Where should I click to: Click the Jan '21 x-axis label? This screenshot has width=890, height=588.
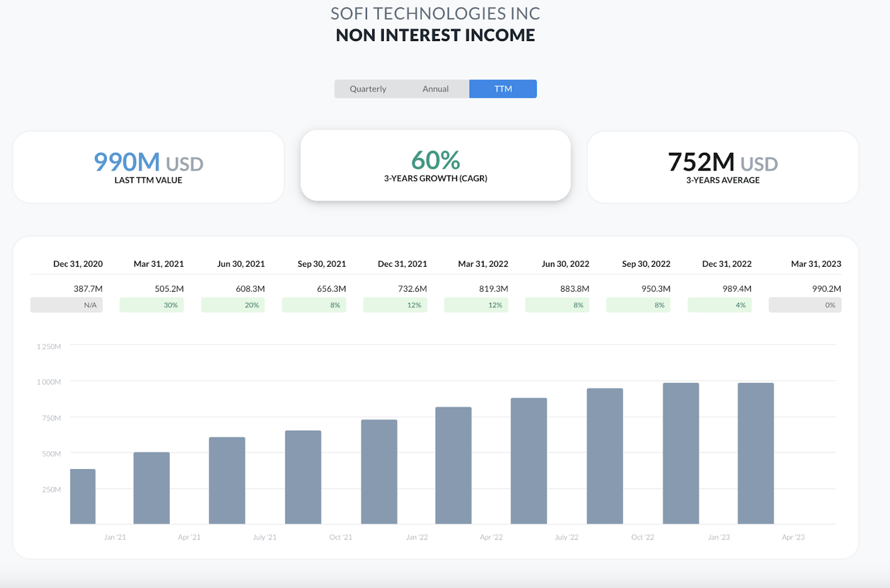115,537
